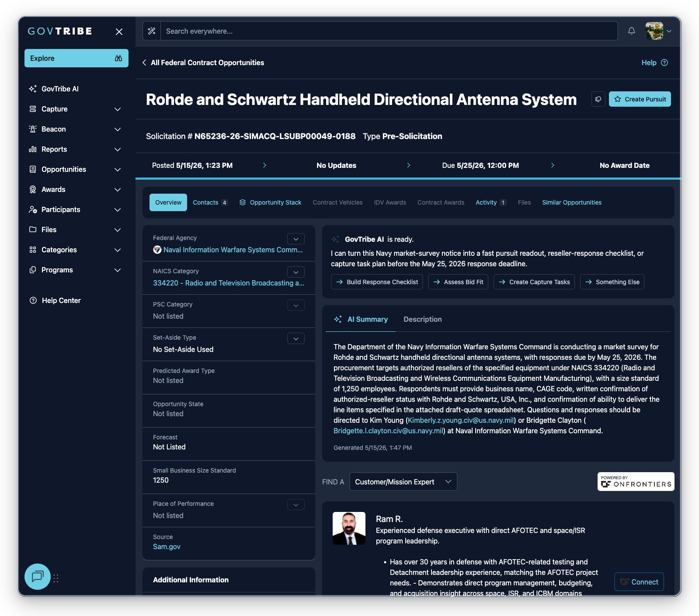Click the Assess Bid Fit button
Image resolution: width=699 pixels, height=616 pixels.
[458, 282]
